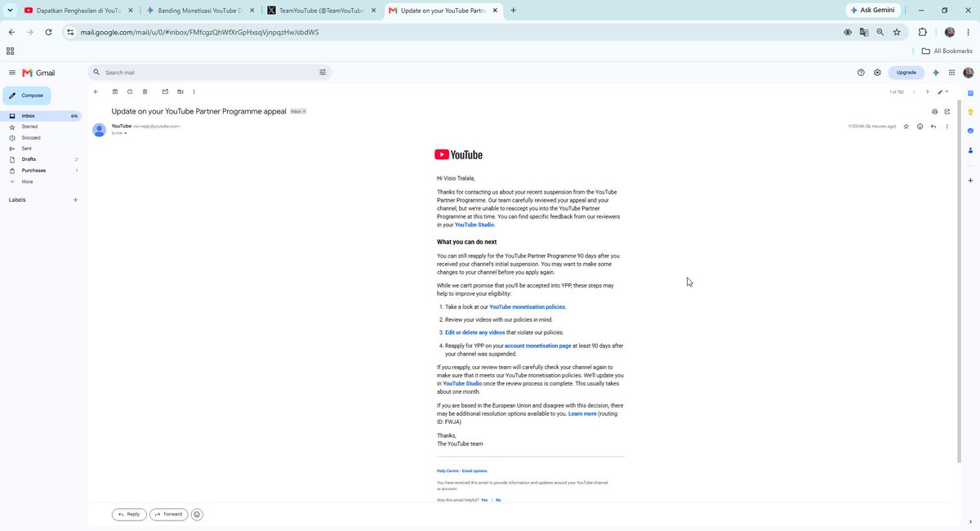Open Gmail Support help icon
This screenshot has width=980, height=531.
coord(861,73)
